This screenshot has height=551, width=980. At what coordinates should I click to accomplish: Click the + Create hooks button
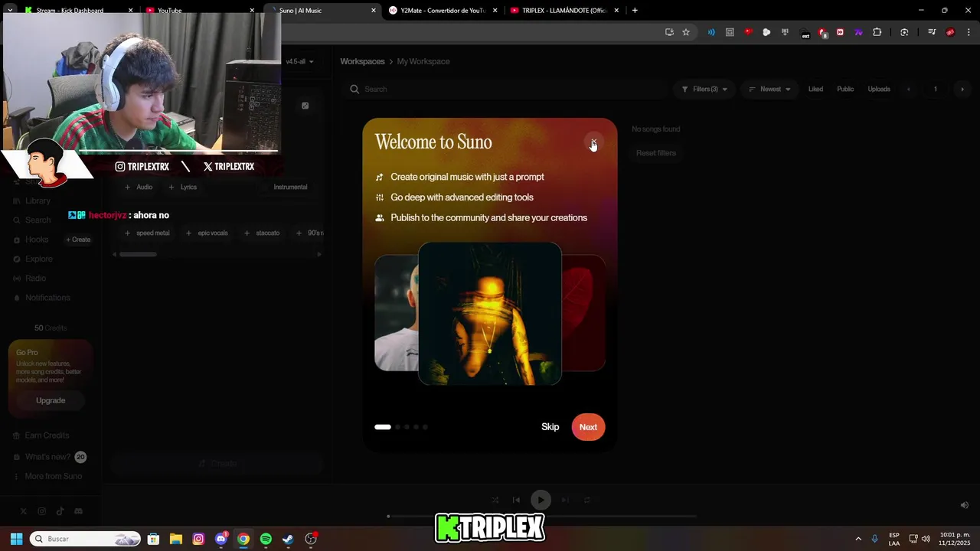pyautogui.click(x=78, y=240)
